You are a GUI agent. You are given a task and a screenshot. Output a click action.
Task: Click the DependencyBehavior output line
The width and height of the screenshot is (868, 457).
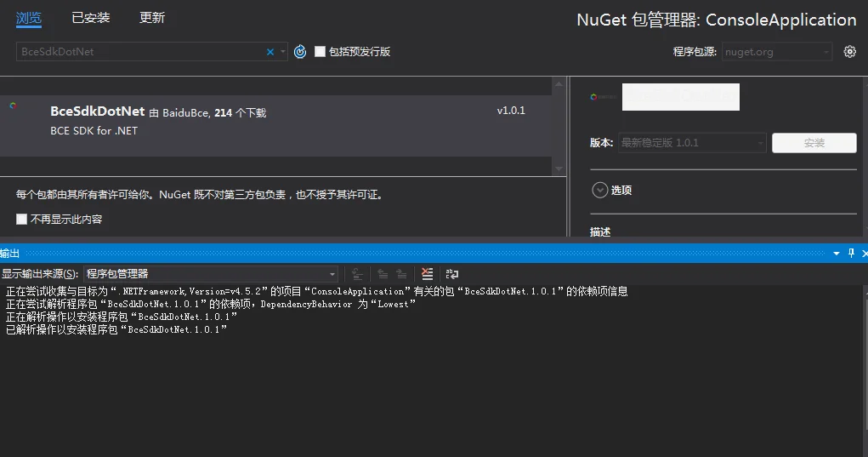[x=210, y=304]
